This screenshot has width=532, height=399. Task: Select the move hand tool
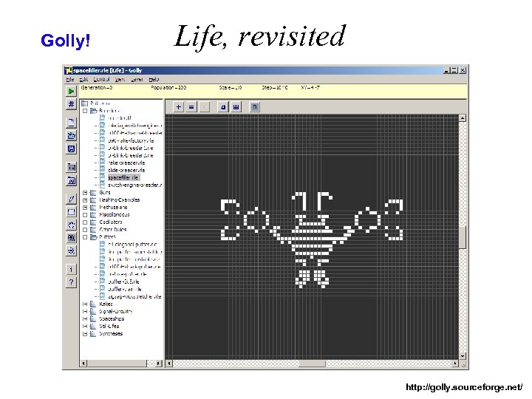71,225
